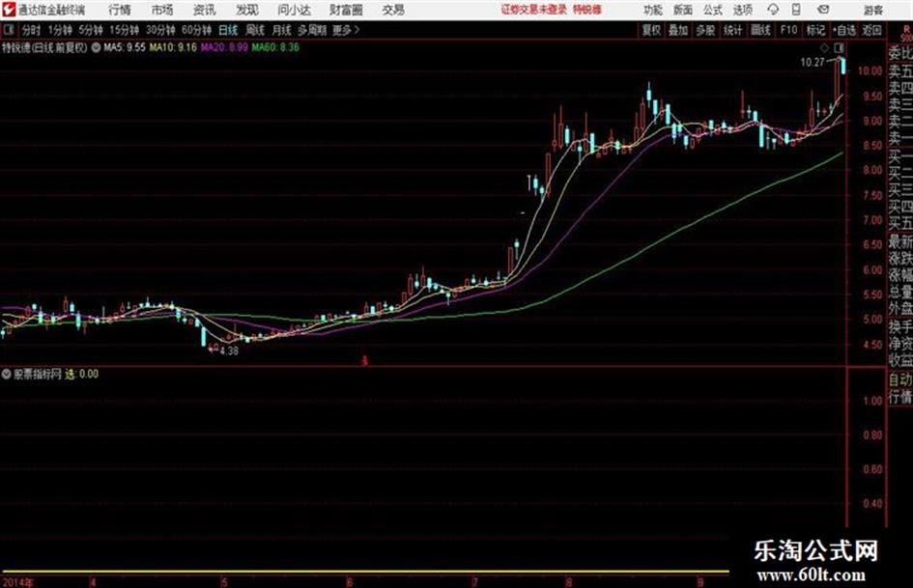Click the 特锐德(日线 前复权) chart title

tap(44, 47)
